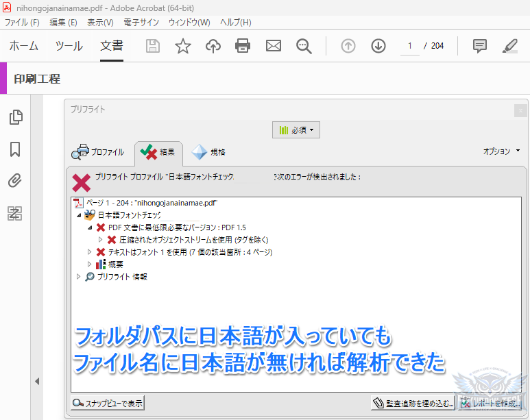Click the bar chart icon beside 概要

[101, 264]
